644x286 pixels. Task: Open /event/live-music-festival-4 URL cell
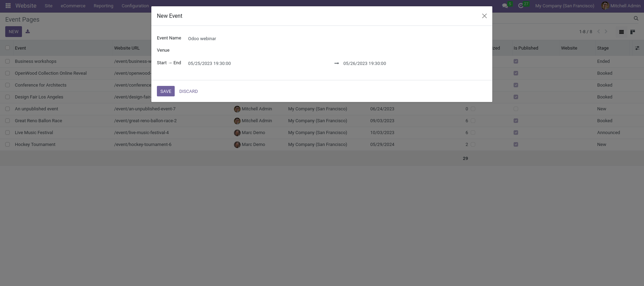point(141,133)
